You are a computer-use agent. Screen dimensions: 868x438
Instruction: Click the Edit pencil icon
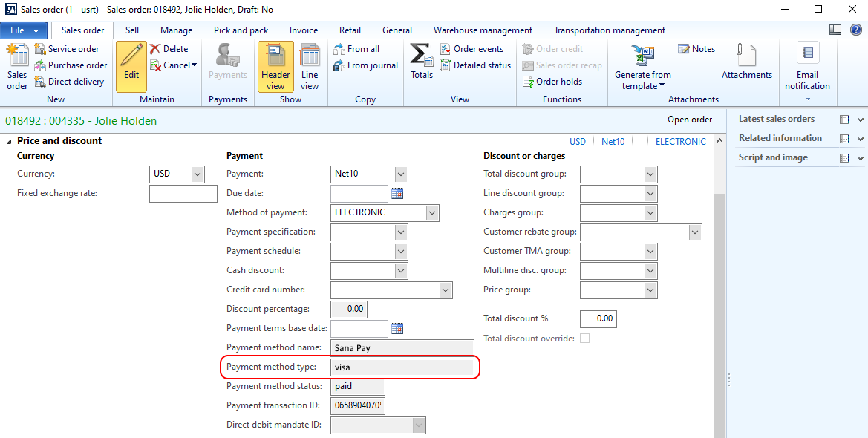pos(131,57)
